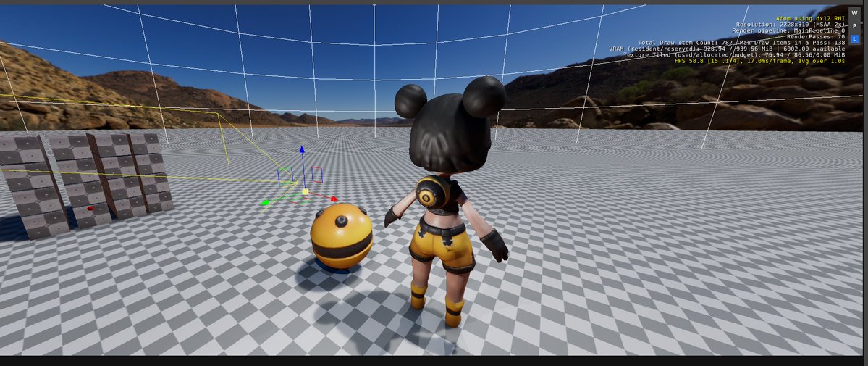Image resolution: width=868 pixels, height=366 pixels.
Task: Click the FPS 58.8 readout line
Action: coord(759,61)
